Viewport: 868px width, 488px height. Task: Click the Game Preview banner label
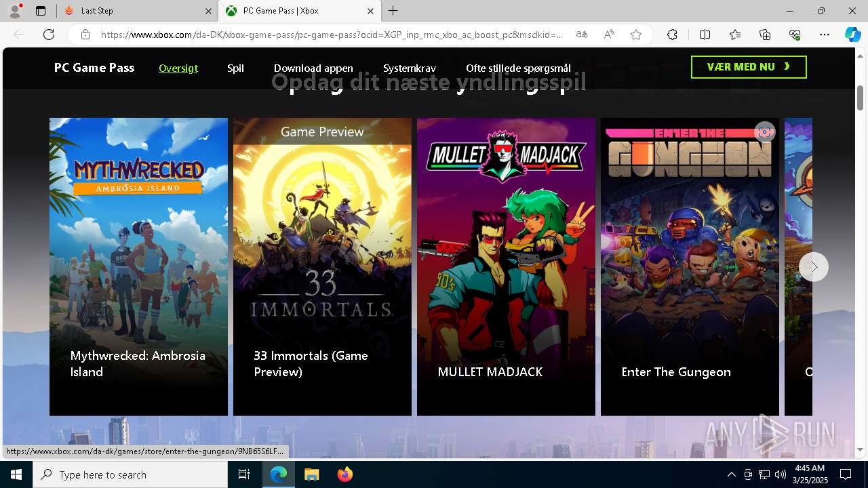(322, 131)
